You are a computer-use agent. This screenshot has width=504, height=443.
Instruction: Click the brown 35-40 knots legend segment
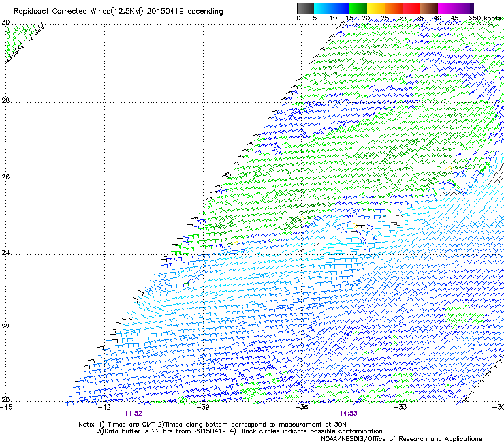point(429,8)
